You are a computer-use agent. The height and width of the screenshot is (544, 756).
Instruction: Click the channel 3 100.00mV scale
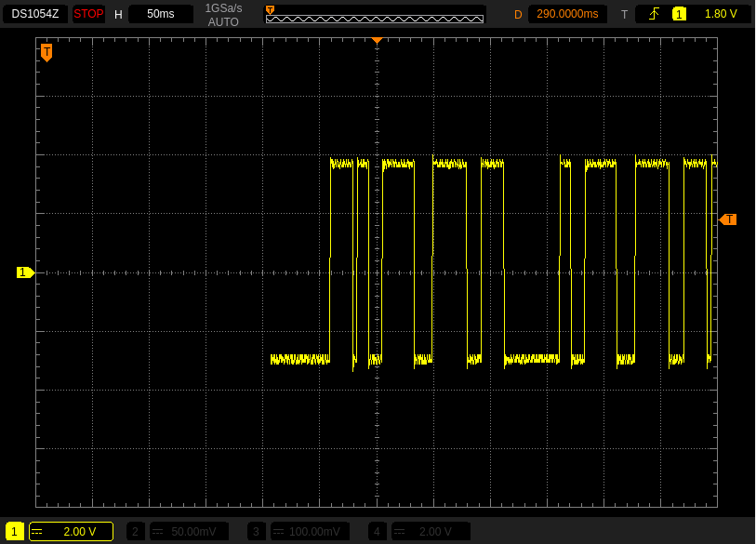tap(314, 532)
